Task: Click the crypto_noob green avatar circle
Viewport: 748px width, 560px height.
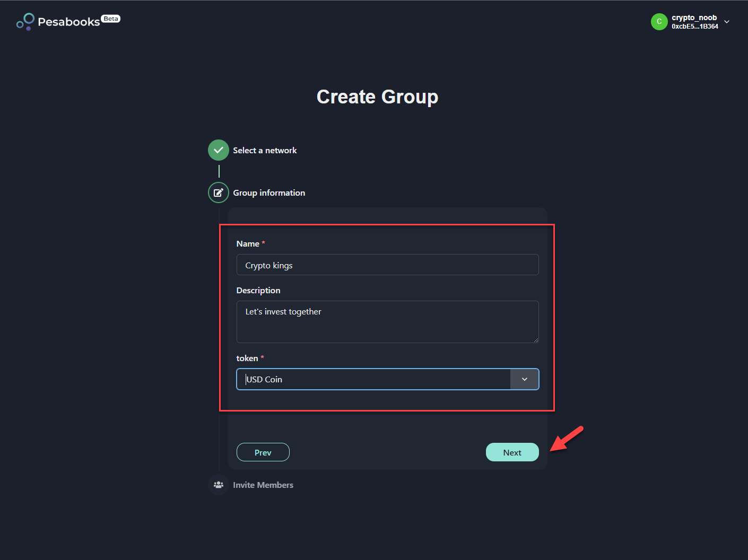Action: tap(659, 22)
